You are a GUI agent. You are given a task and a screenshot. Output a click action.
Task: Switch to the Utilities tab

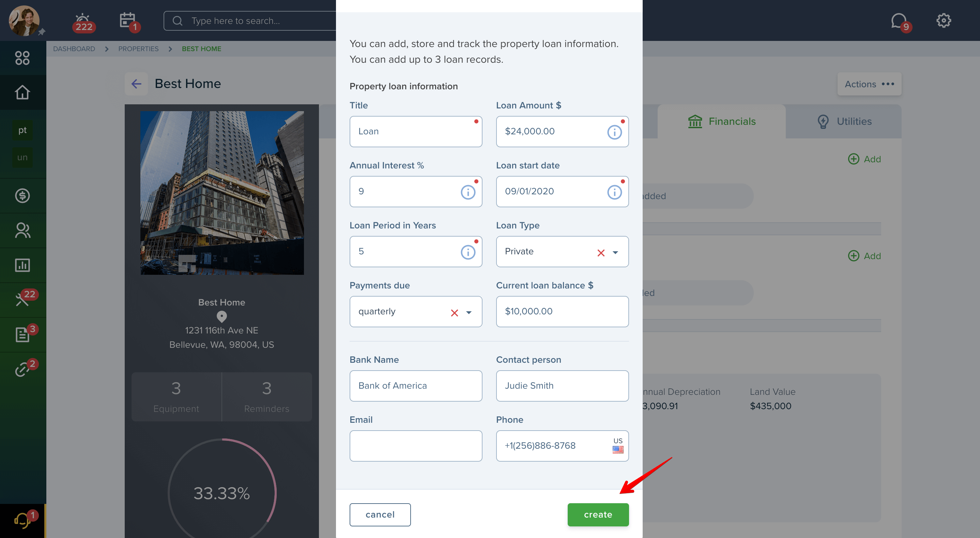(844, 121)
